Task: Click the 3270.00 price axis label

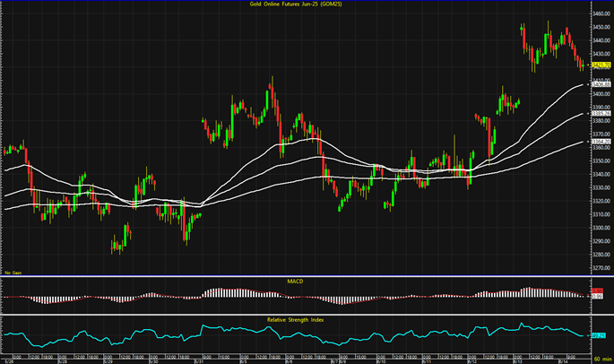Action: point(601,268)
